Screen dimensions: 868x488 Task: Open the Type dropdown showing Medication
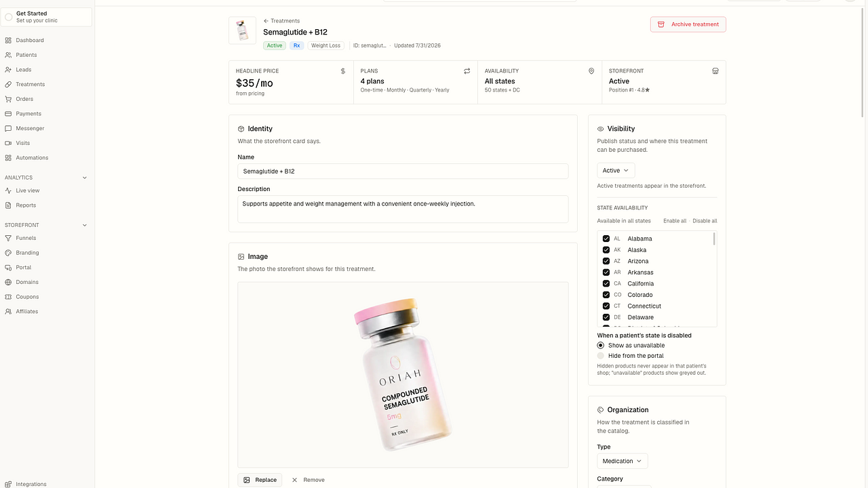coord(623,461)
